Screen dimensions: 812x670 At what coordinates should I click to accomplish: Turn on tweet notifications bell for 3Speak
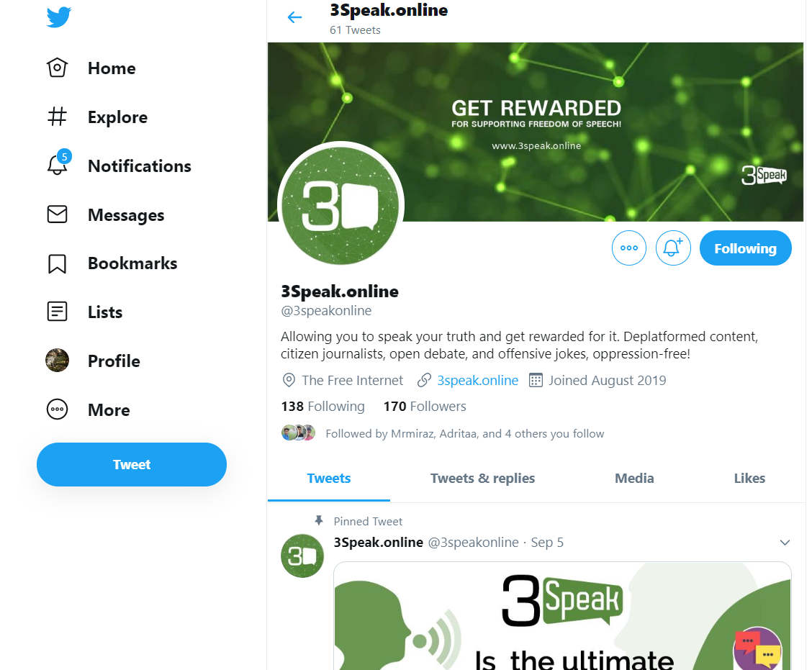672,248
